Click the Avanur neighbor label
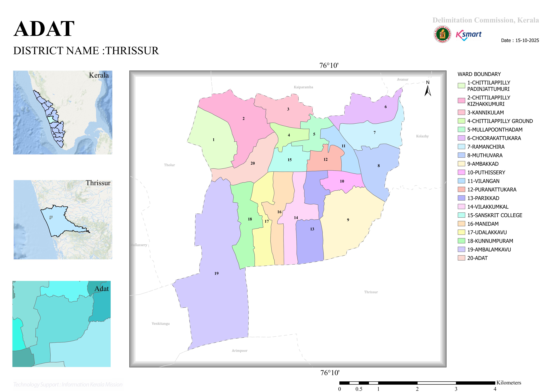 [x=403, y=79]
